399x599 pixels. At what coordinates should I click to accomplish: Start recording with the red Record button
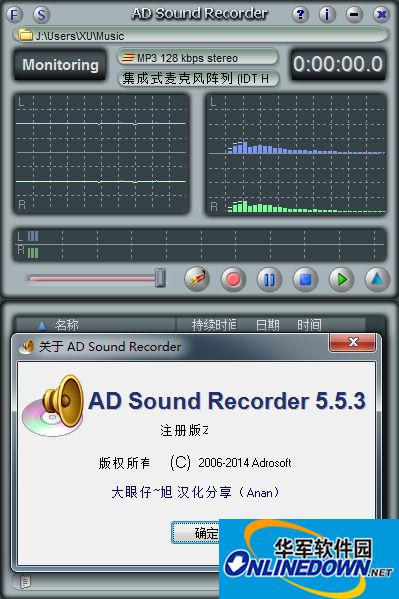click(x=233, y=279)
